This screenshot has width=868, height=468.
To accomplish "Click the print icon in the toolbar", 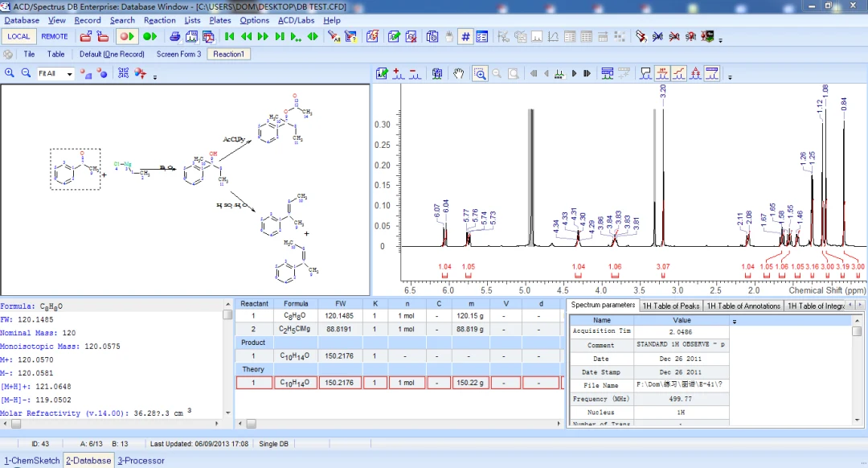I will [175, 36].
